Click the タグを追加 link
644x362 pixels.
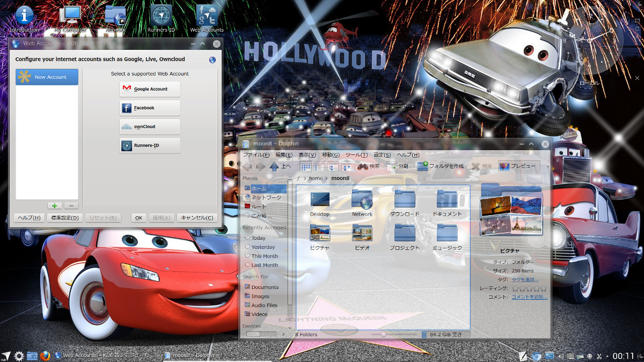525,279
